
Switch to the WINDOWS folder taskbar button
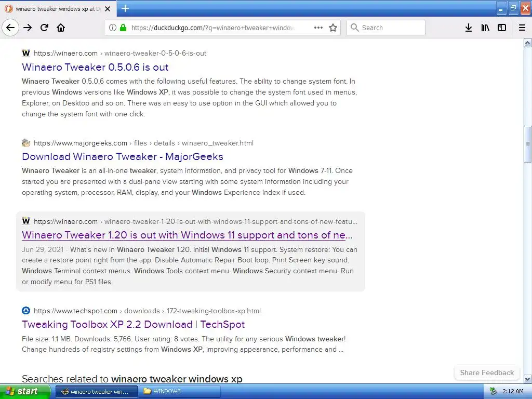pyautogui.click(x=180, y=392)
